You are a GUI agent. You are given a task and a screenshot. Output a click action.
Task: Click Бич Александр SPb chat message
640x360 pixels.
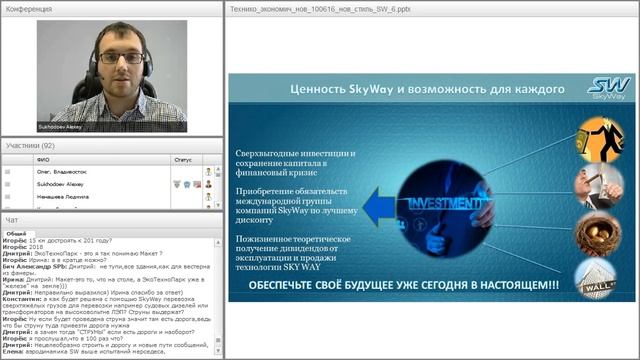click(106, 270)
